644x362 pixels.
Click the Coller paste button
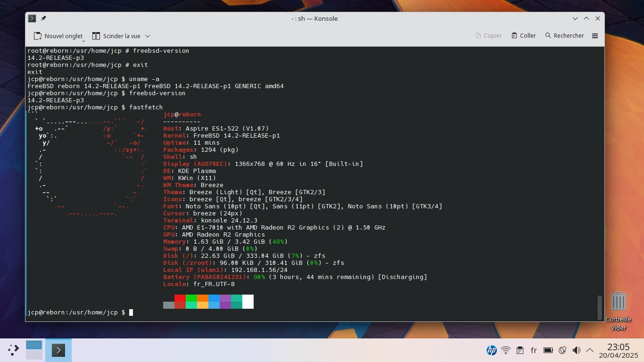524,36
